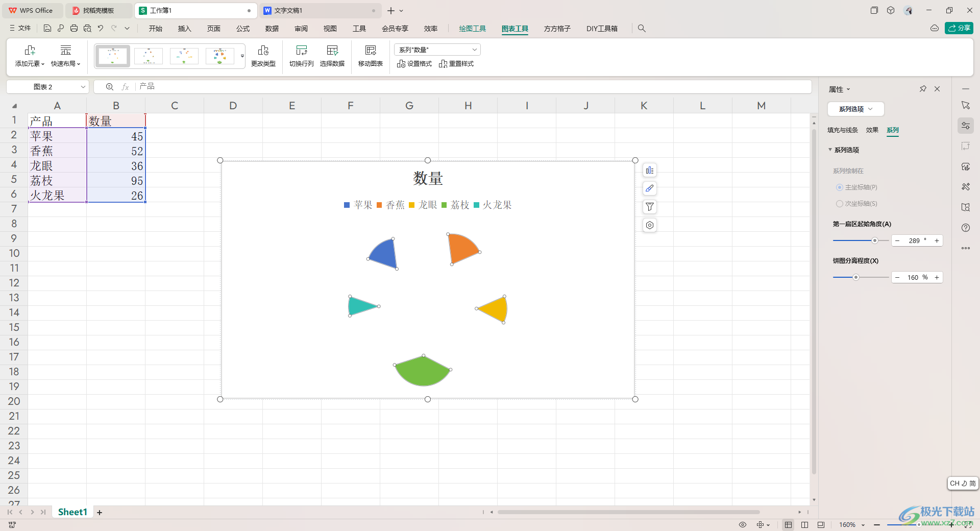This screenshot has height=531, width=980.
Task: Open the Series Options (系列选项) dropdown
Action: coord(855,109)
